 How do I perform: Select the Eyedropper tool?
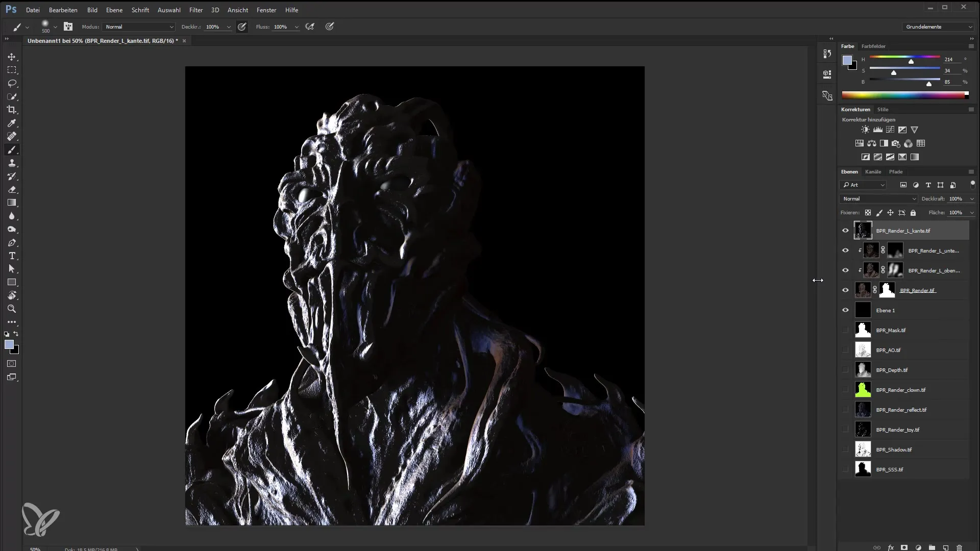coord(11,123)
